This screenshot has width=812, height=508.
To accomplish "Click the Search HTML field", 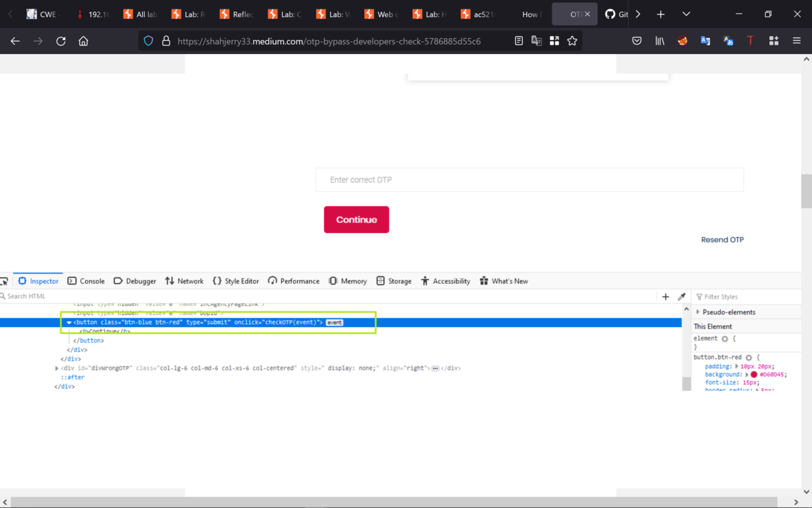I will point(328,297).
